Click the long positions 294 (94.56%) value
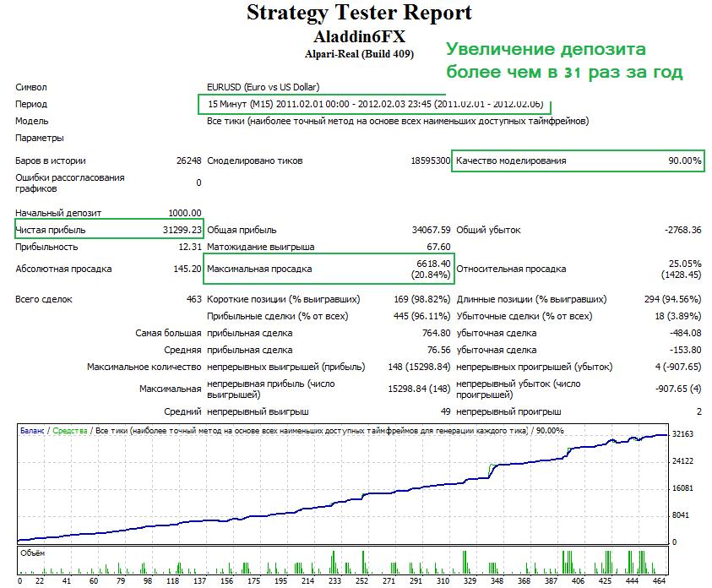The height and width of the screenshot is (588, 712). [x=672, y=299]
